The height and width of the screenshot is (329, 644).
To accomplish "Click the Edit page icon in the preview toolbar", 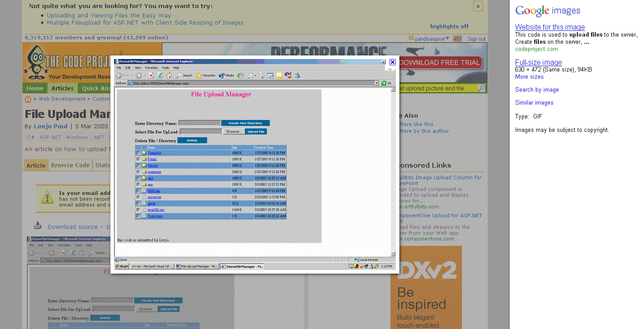I will (x=270, y=76).
